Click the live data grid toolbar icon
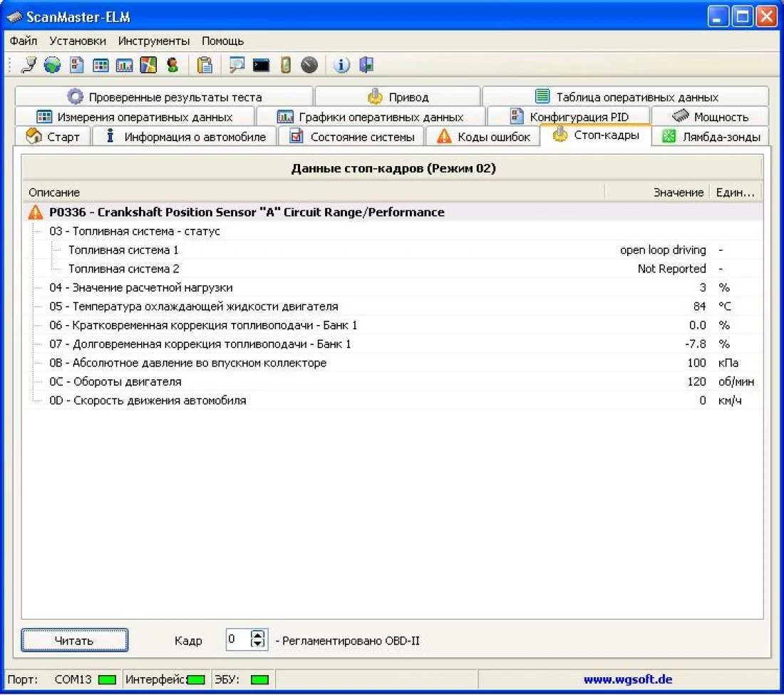784x695 pixels. [x=100, y=65]
